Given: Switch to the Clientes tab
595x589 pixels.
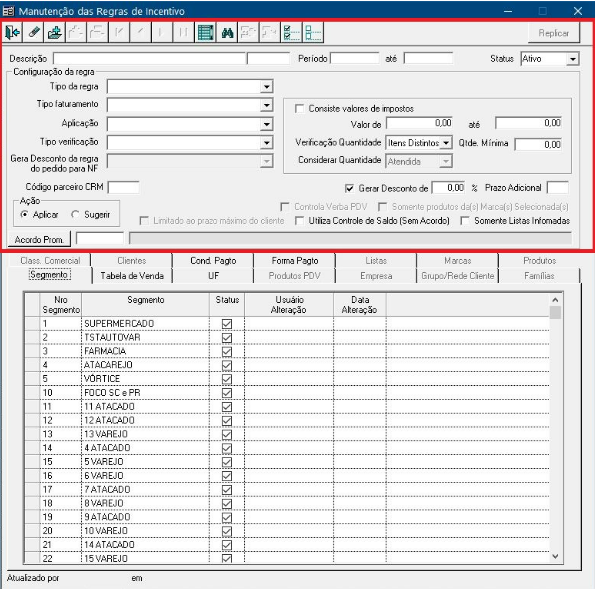Looking at the screenshot, I should pyautogui.click(x=132, y=261).
